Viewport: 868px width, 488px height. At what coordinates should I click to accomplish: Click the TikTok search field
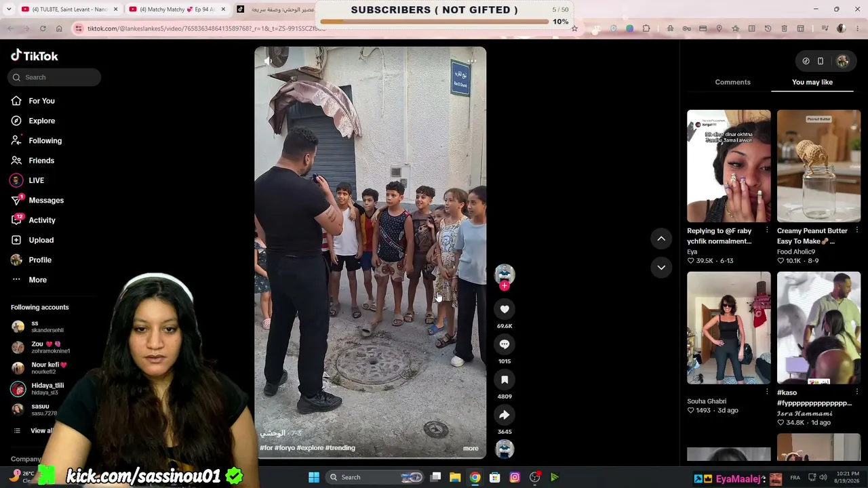[54, 77]
